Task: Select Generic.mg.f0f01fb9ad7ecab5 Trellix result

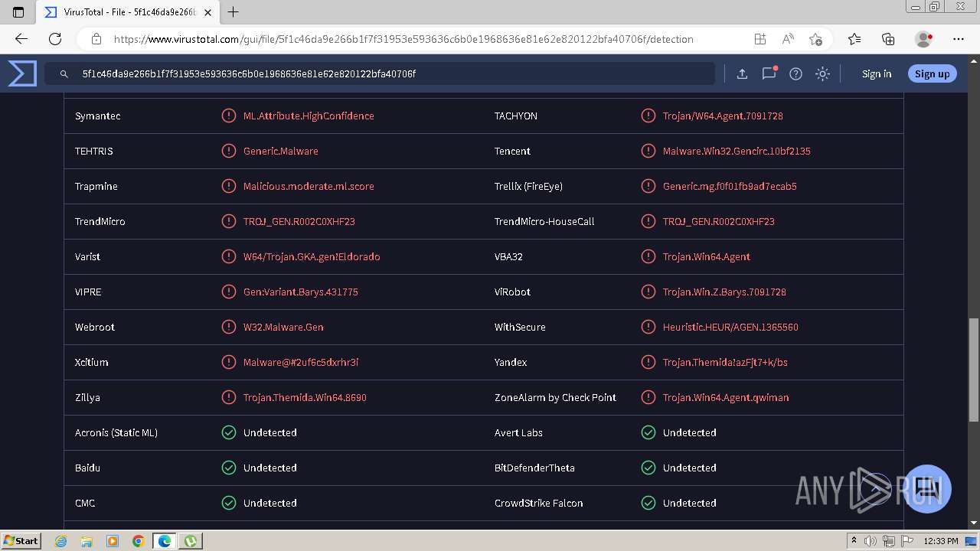Action: pyautogui.click(x=730, y=186)
